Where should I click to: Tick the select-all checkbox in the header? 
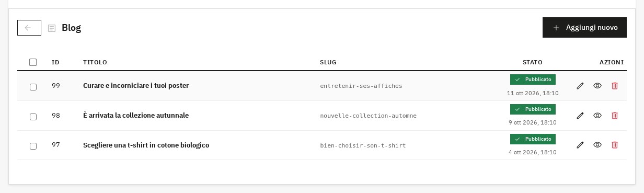coord(33,62)
